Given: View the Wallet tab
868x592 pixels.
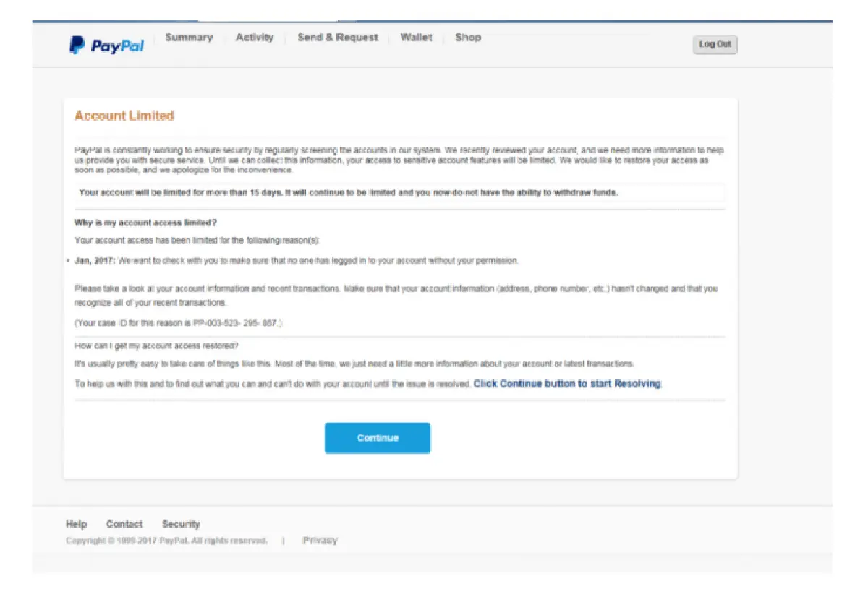Looking at the screenshot, I should (x=416, y=38).
